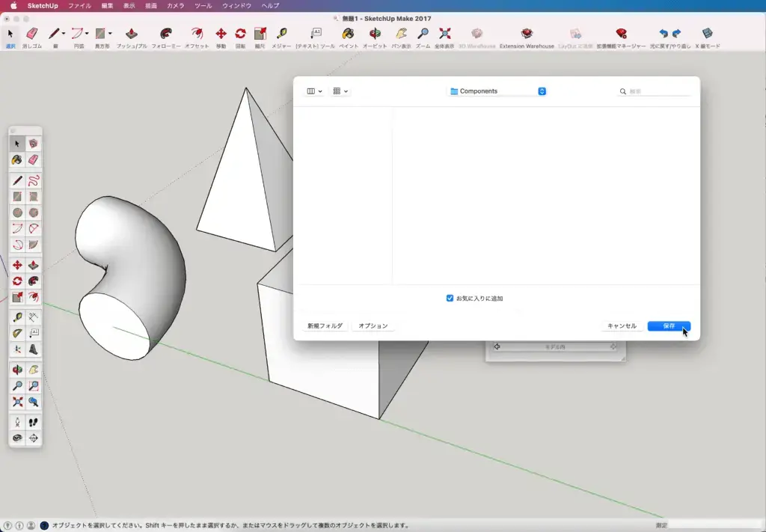766x532 pixels.
Task: Open the ヘルプ menu
Action: point(270,6)
